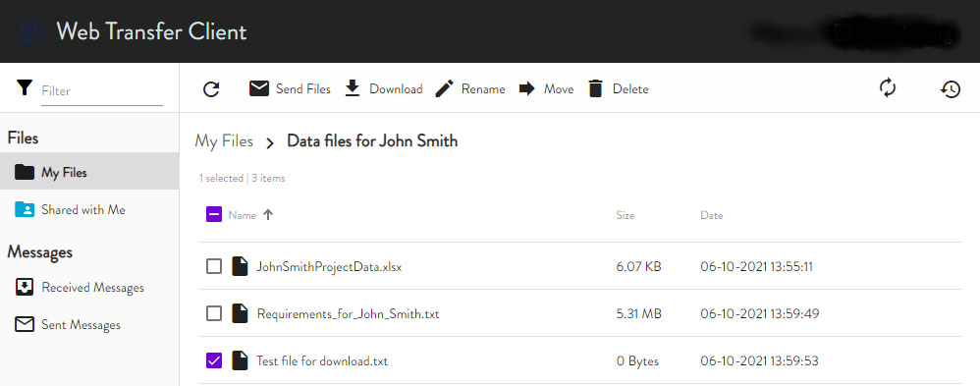Open file Test file for download.txt
Screen dimensions: 980x386
(322, 361)
